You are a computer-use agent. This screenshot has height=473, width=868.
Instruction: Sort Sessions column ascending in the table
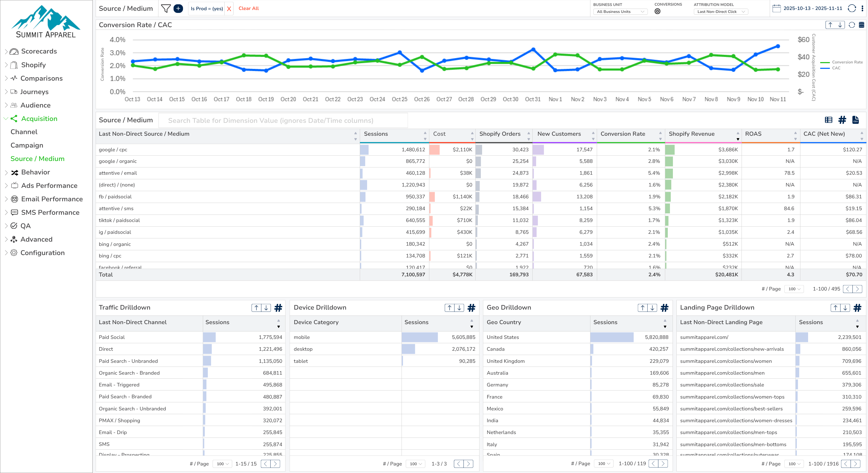pos(425,132)
